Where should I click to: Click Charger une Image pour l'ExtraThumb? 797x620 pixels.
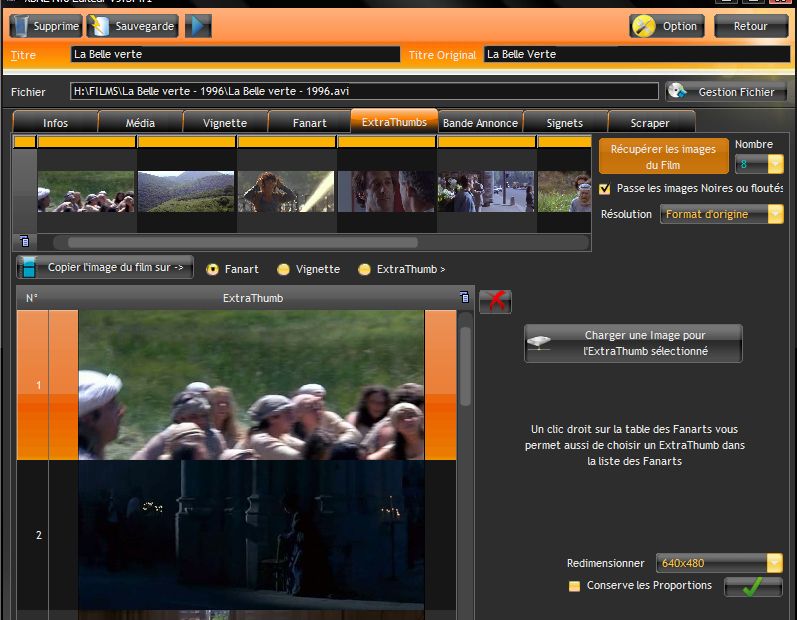633,343
